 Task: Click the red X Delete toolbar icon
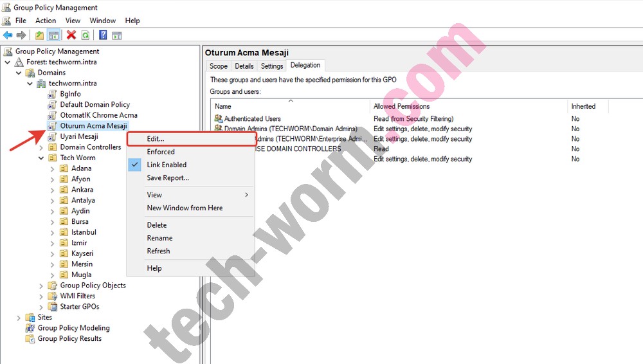(x=71, y=35)
